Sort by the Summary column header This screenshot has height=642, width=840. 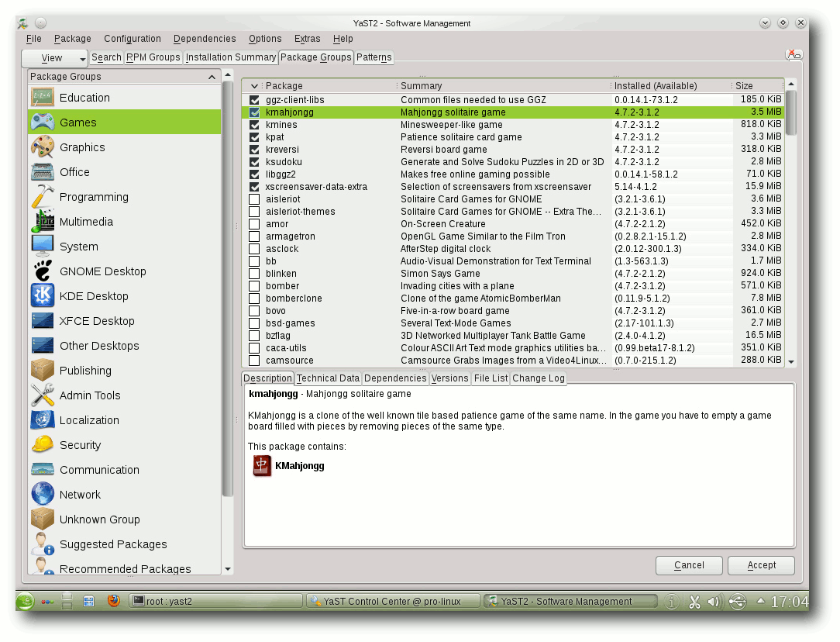tap(504, 86)
